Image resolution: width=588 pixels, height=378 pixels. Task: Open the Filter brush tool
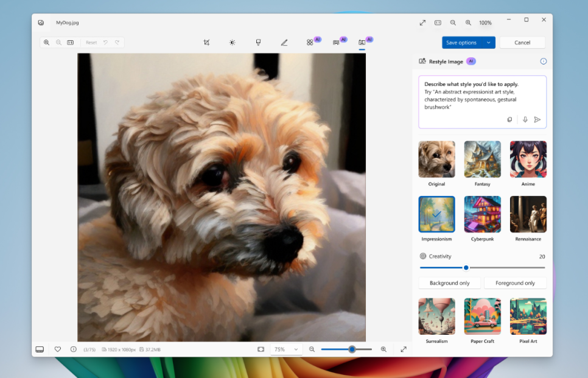click(258, 43)
